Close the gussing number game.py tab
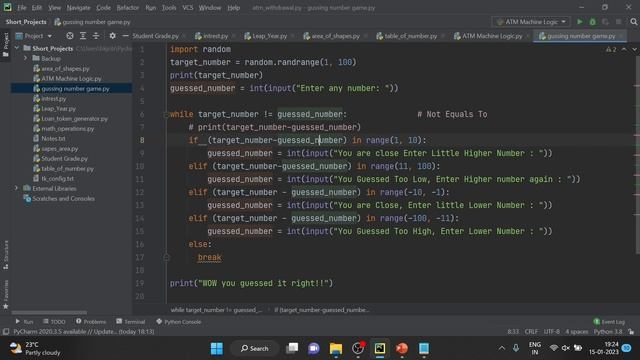The height and width of the screenshot is (360, 640). click(622, 36)
